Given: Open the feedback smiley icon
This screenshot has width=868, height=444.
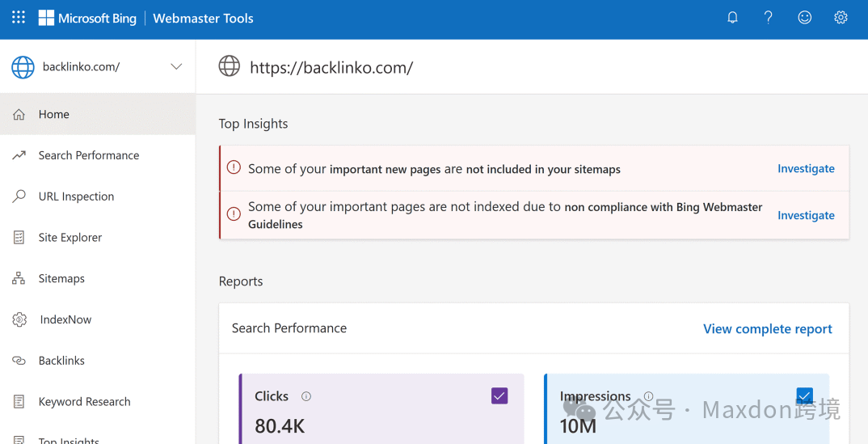Looking at the screenshot, I should [804, 18].
